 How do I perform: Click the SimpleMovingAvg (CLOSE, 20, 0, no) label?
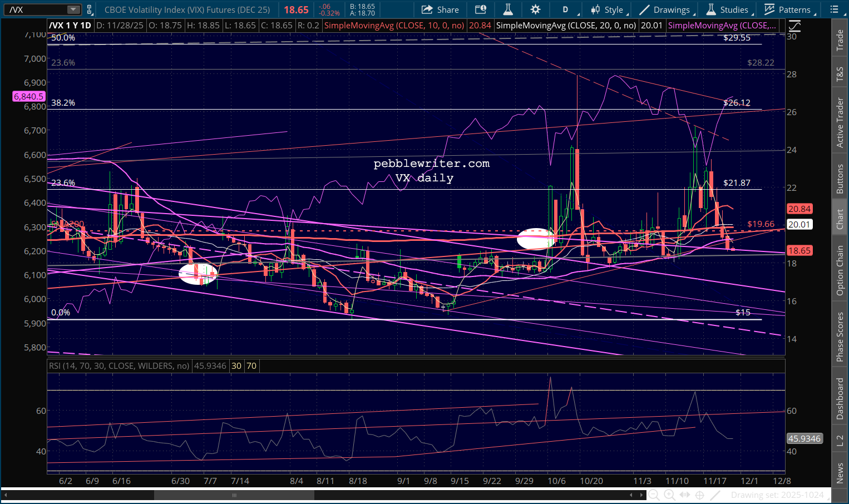click(x=566, y=26)
